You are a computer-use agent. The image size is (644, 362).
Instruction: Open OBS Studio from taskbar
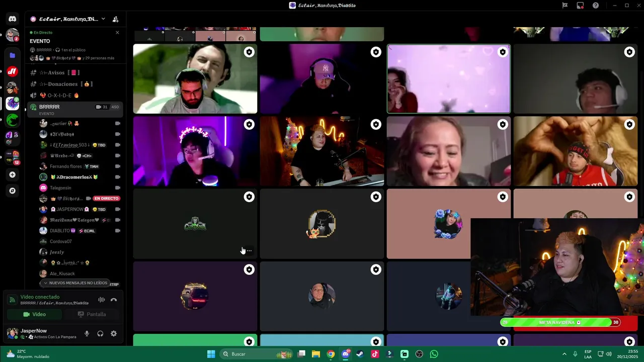coord(419,354)
